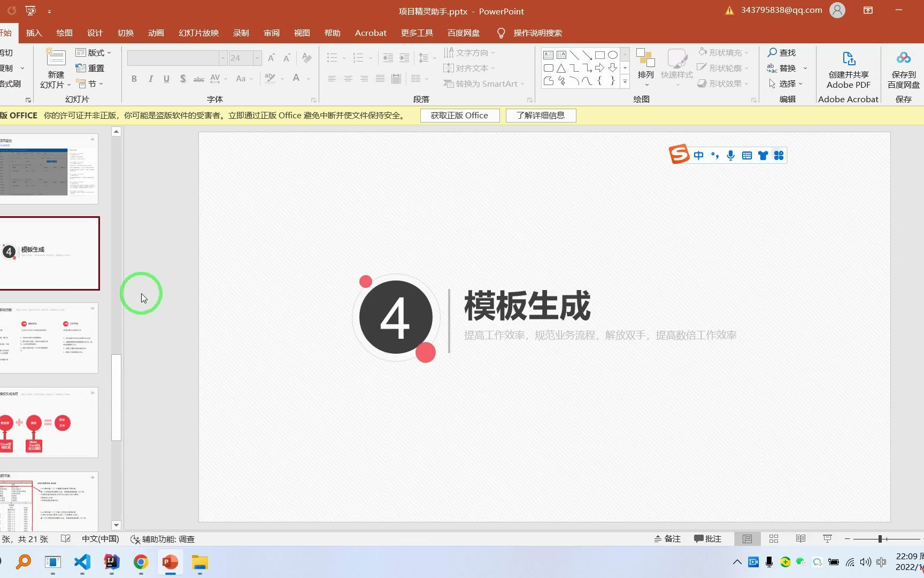The image size is (924, 578).
Task: Click increase indent level icon
Action: point(404,58)
